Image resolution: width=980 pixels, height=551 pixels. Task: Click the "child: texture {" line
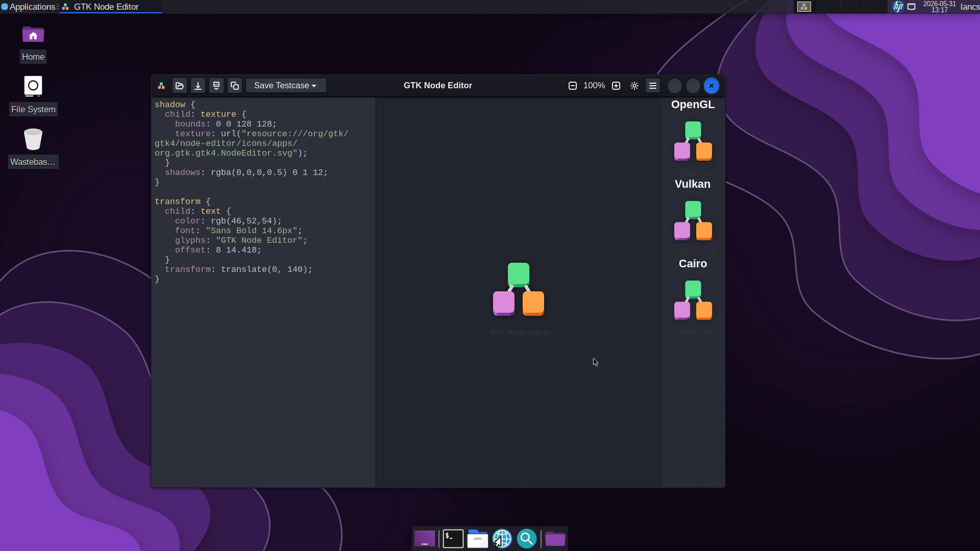(206, 114)
